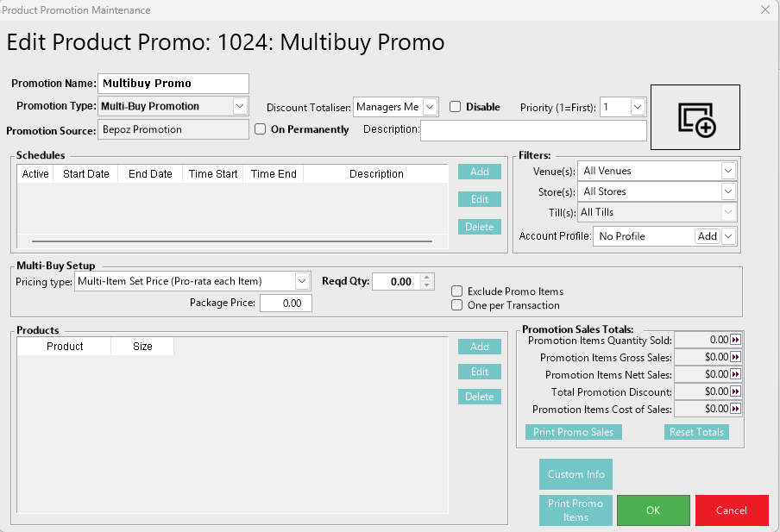Tick the One per Transaction checkbox
The image size is (780, 532).
click(457, 305)
